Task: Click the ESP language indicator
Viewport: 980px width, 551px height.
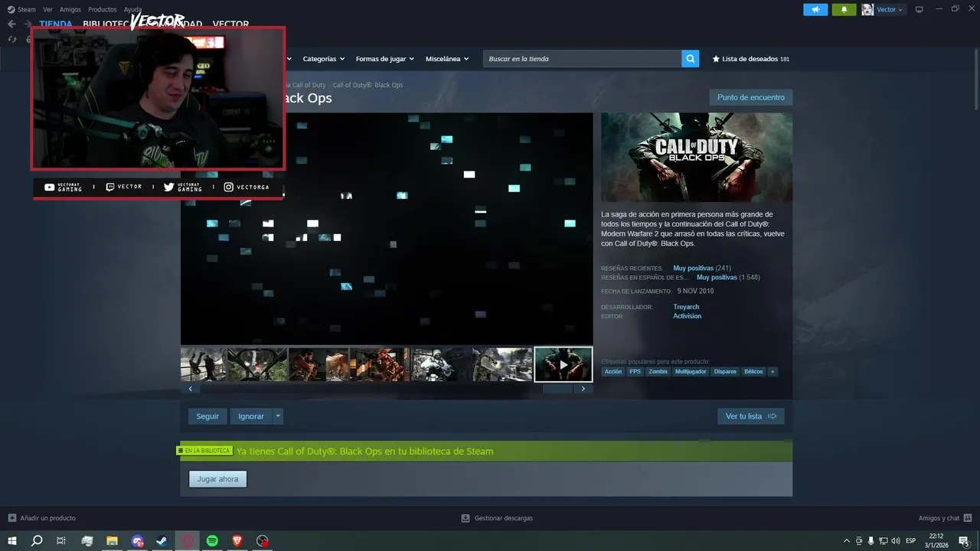Action: click(911, 541)
